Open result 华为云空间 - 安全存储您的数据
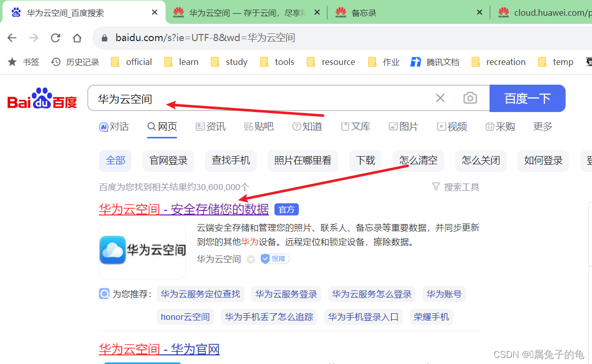The image size is (592, 364). pyautogui.click(x=184, y=209)
